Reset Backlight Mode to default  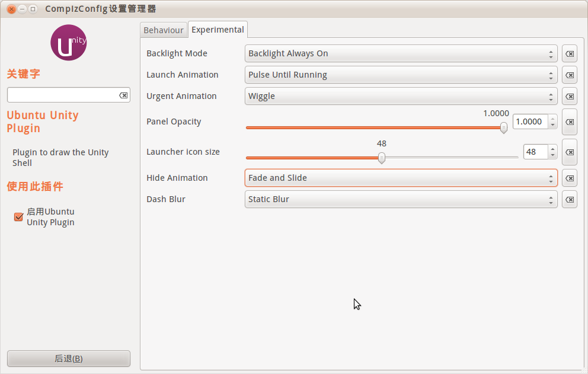[x=569, y=54]
